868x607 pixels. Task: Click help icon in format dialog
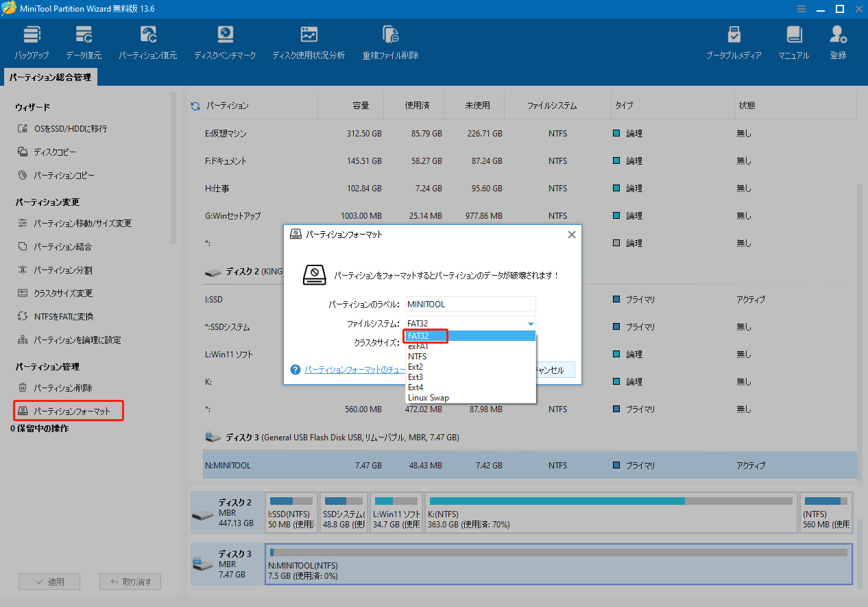tap(296, 370)
